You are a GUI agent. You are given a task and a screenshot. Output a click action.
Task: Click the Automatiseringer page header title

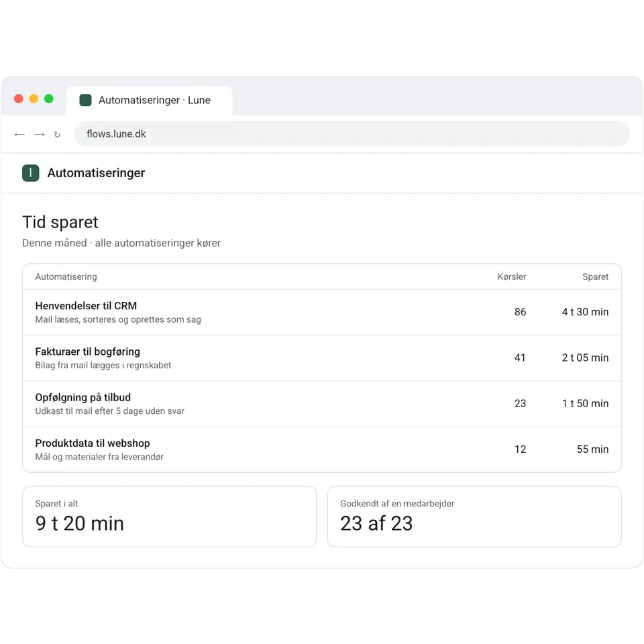tap(96, 173)
